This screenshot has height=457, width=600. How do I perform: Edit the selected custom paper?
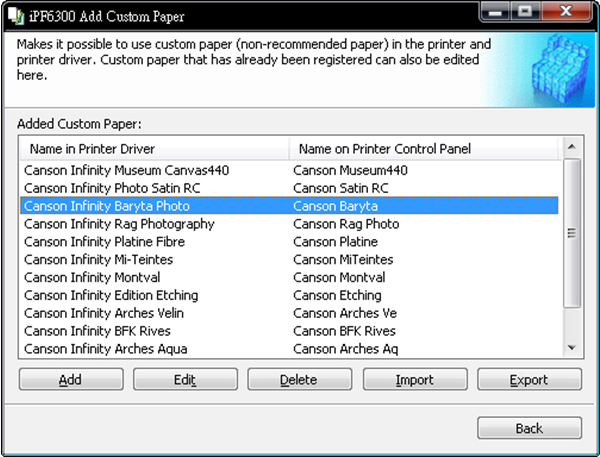pos(185,379)
